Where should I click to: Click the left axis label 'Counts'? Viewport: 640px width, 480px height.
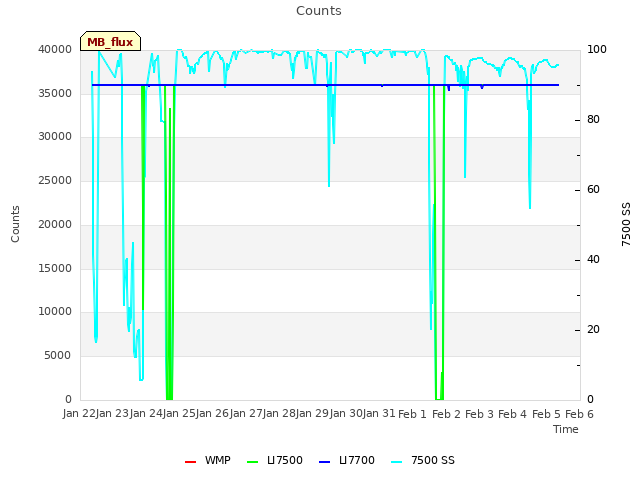[x=15, y=224]
